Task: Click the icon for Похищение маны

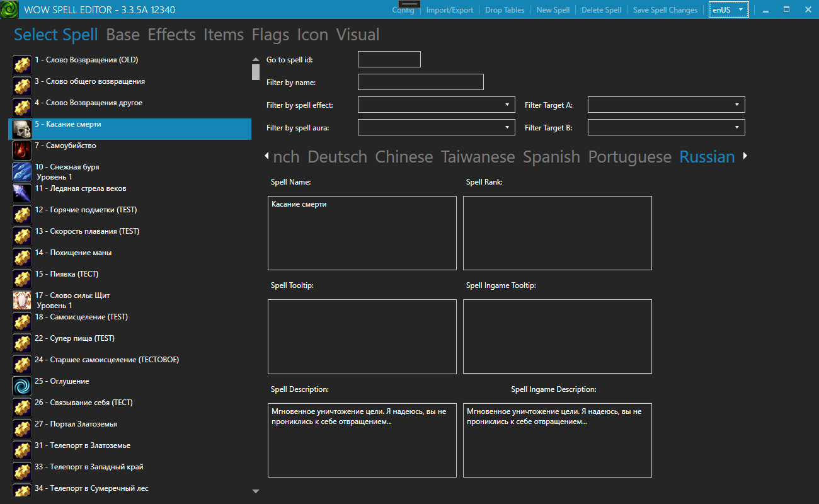Action: pos(22,258)
